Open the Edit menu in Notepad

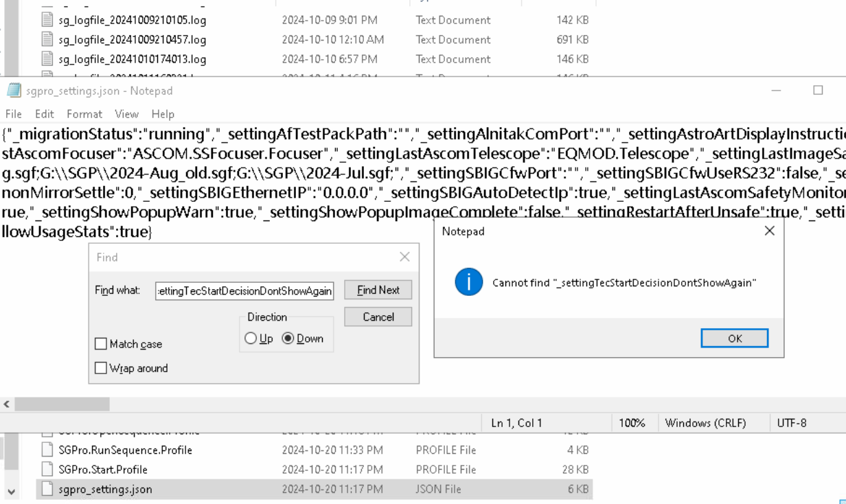(45, 114)
